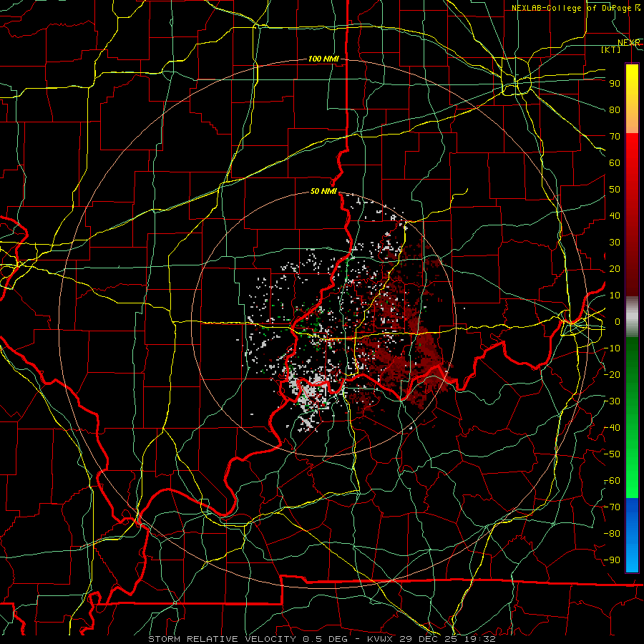This screenshot has width=644, height=644.
Task: Pick the light orange 70-80 color bar segment
Action: (x=632, y=121)
